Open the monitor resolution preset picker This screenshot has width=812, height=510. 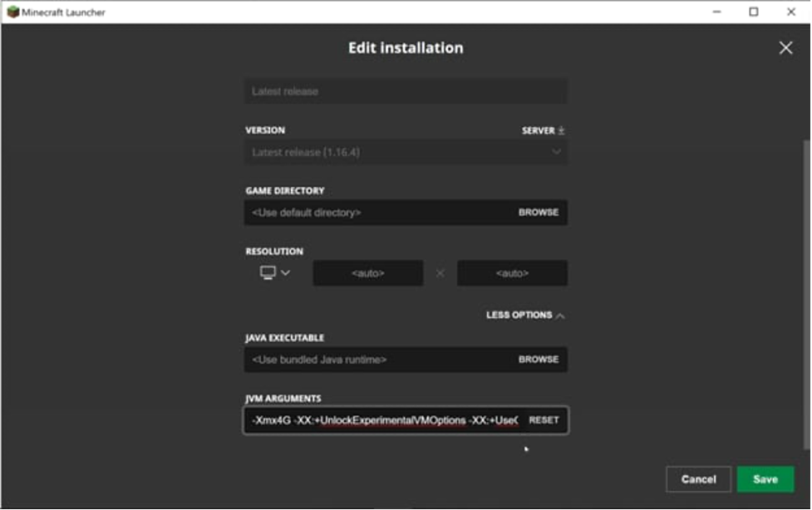coord(275,272)
